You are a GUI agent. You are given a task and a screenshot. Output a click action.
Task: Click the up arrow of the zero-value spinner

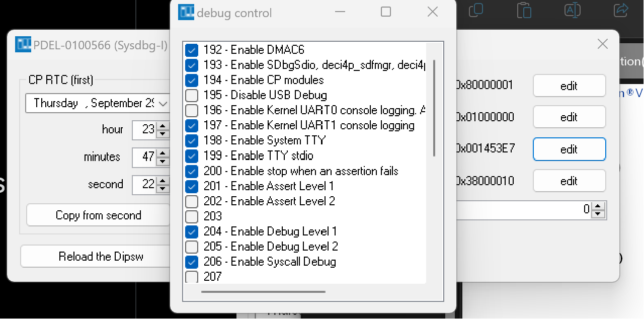pos(598,206)
